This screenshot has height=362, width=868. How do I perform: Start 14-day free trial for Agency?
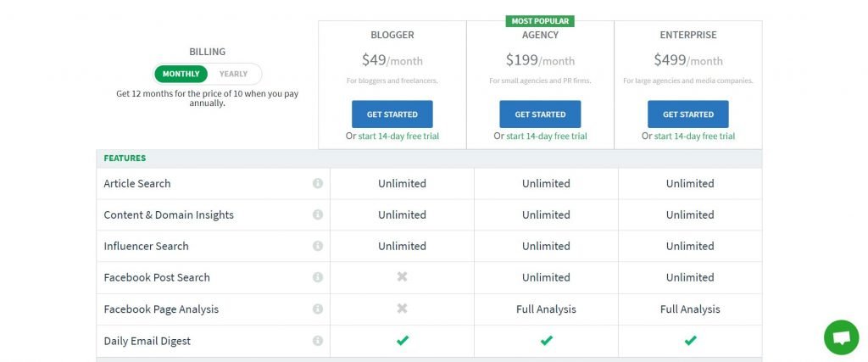[547, 136]
